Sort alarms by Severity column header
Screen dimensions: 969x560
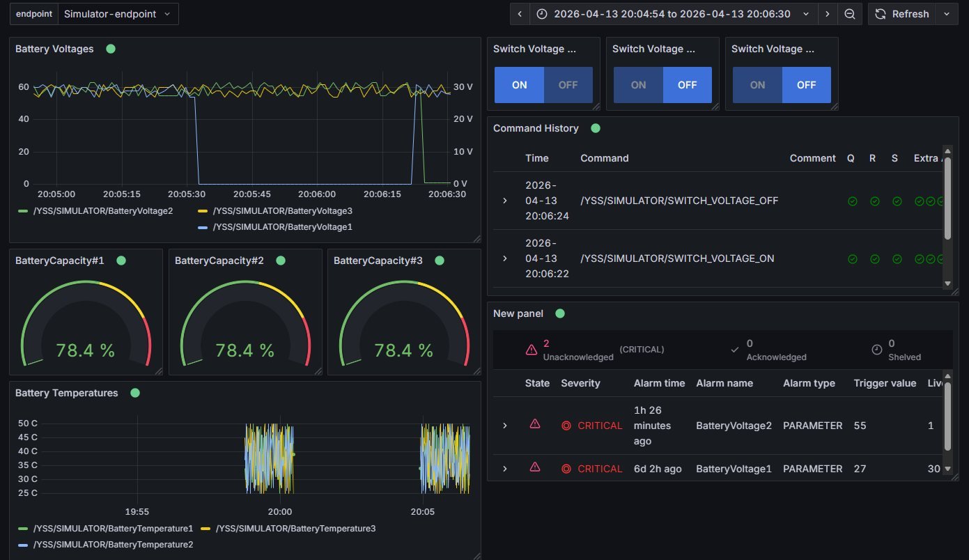click(580, 383)
